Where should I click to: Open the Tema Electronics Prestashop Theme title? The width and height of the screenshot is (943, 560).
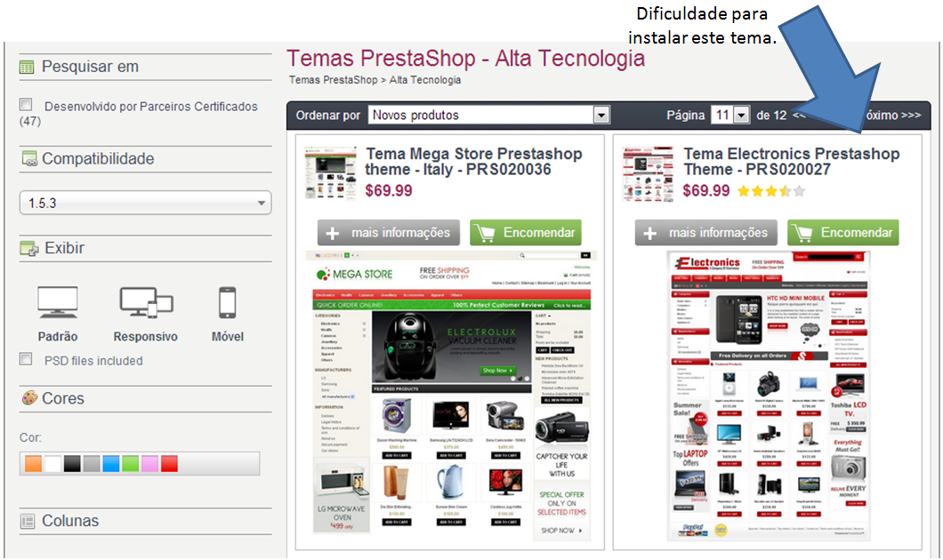[x=792, y=162]
